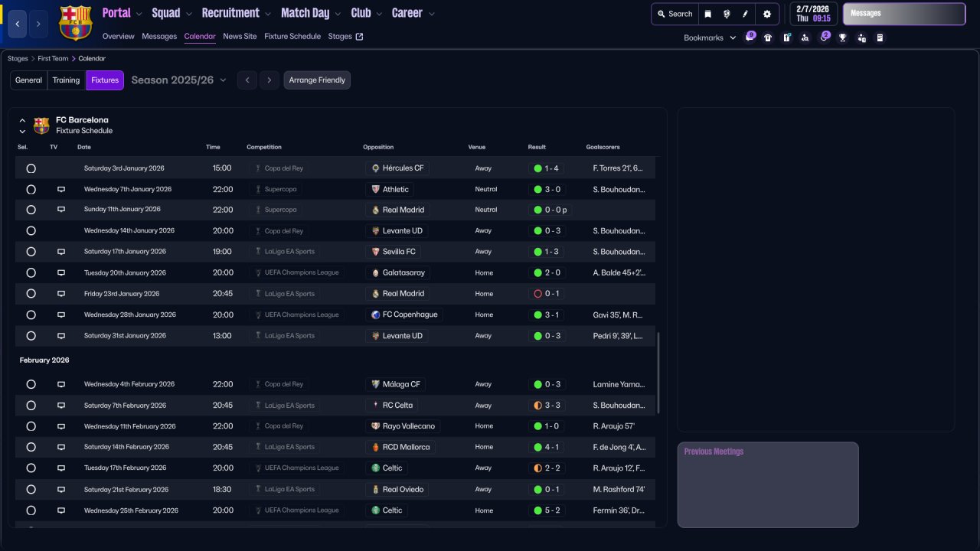Click the down chevron beside Fixture Schedule
The height and width of the screenshot is (551, 980).
[22, 132]
